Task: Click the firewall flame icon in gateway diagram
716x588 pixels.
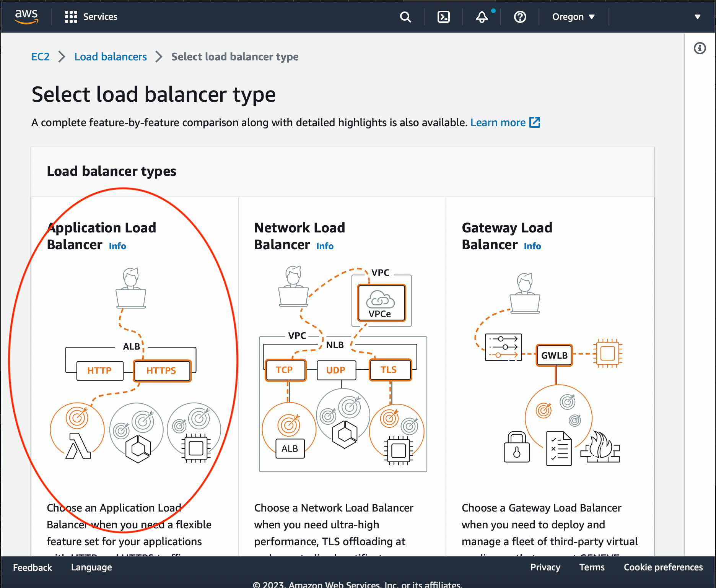Action: (x=600, y=447)
